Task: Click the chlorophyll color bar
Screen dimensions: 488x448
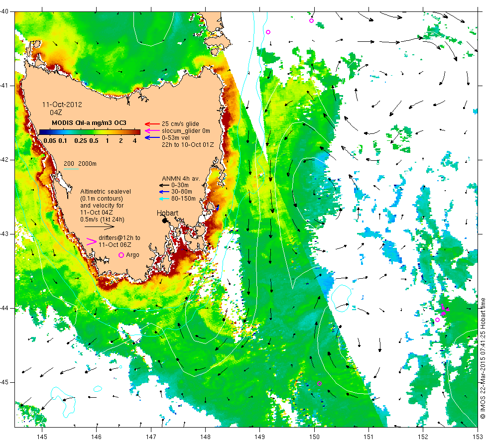Action: (90, 132)
